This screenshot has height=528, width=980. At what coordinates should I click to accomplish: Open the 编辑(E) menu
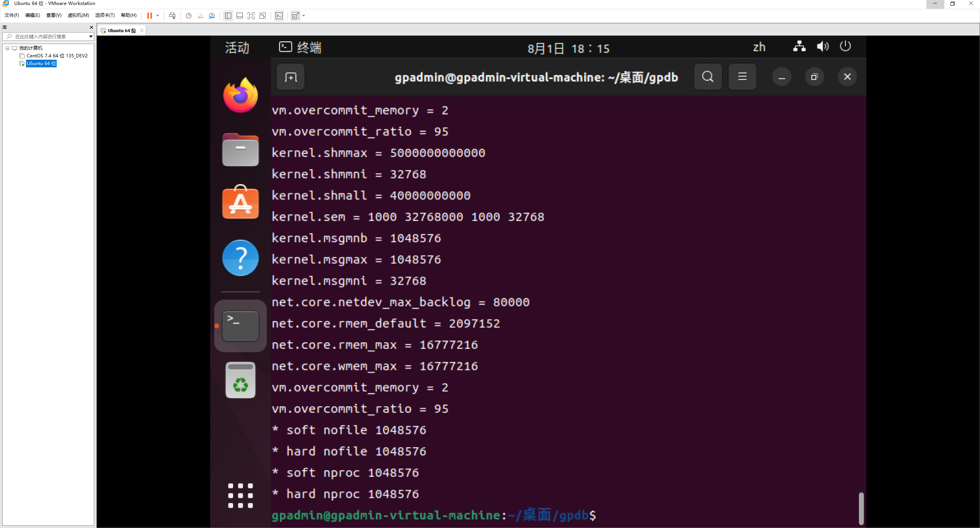[33, 15]
